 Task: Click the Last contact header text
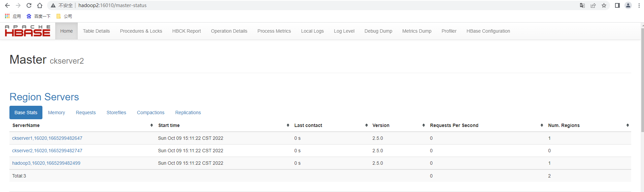pyautogui.click(x=308, y=125)
